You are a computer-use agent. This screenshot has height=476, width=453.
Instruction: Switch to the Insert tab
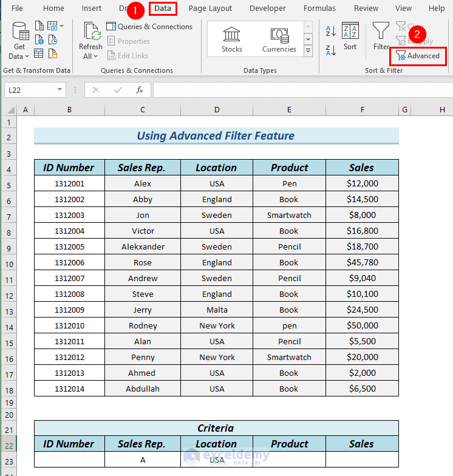click(x=91, y=8)
